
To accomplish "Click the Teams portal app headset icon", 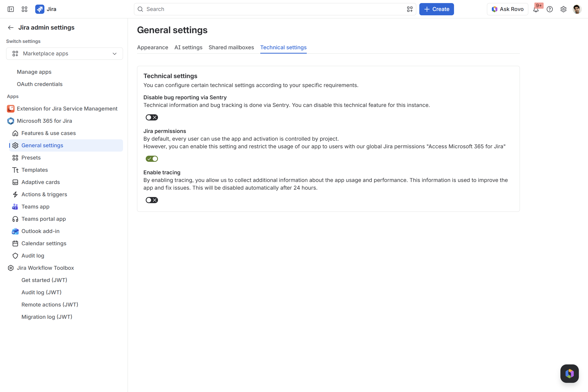I will [x=15, y=219].
